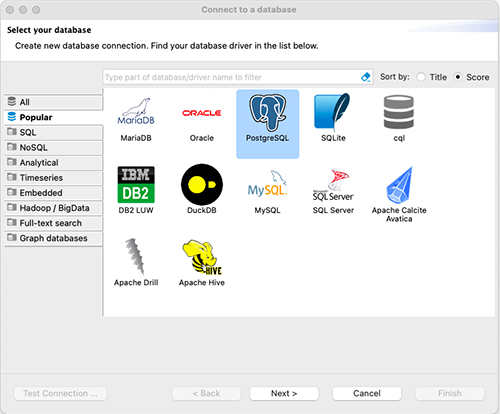500x414 pixels.
Task: Choose the IBM DB2 LUW icon
Action: (x=136, y=184)
